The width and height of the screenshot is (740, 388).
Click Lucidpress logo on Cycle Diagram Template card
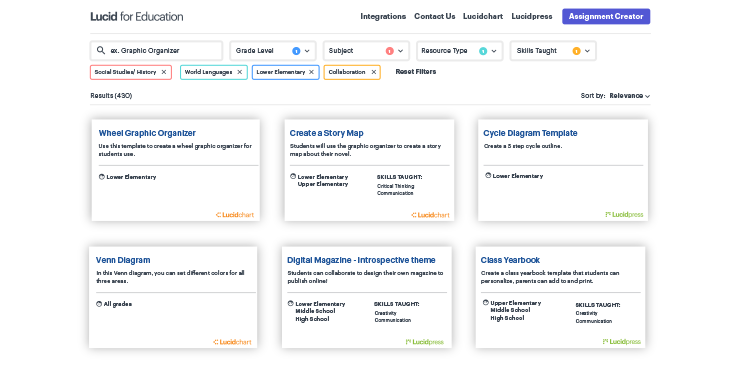click(x=624, y=214)
